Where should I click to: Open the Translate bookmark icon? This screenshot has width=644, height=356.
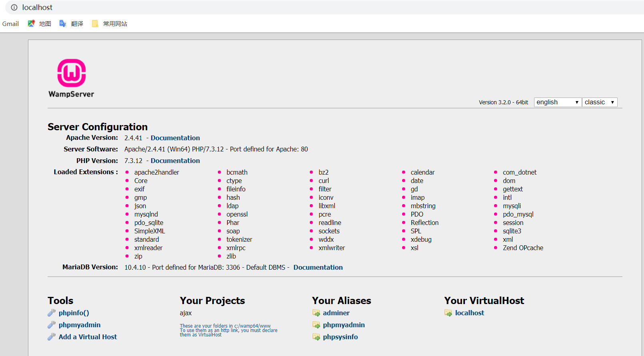point(63,24)
